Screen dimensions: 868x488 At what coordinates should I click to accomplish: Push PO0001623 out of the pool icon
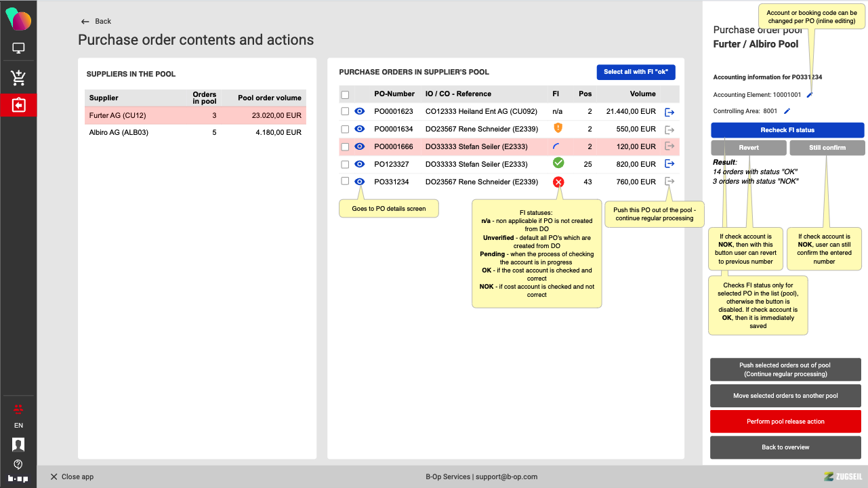pos(669,112)
